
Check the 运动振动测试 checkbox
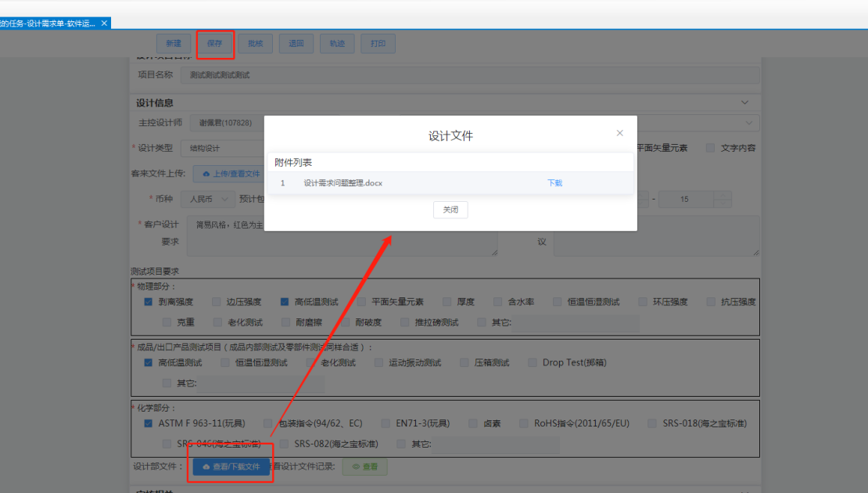[x=378, y=363]
